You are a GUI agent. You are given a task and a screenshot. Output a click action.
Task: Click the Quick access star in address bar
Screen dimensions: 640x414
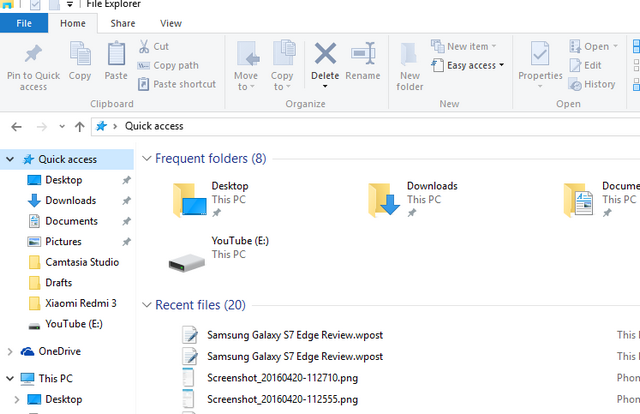(x=101, y=126)
